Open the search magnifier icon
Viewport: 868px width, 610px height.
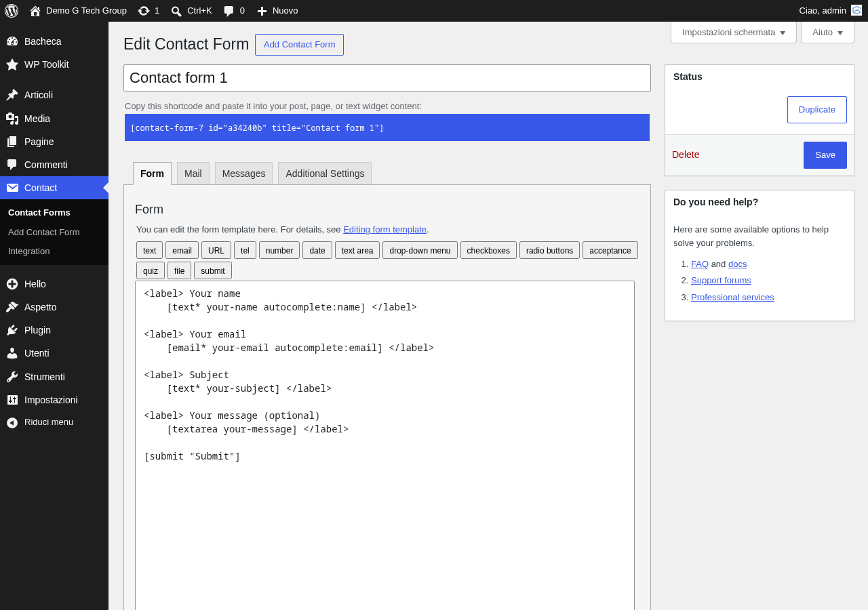(x=176, y=11)
